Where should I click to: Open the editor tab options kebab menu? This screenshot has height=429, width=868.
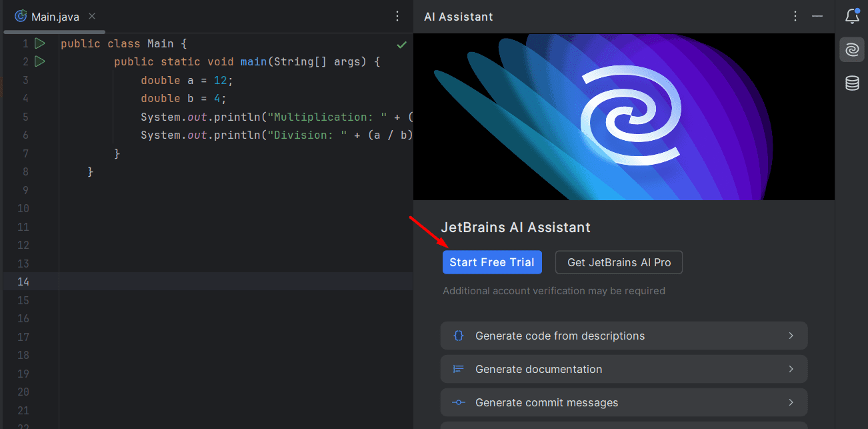pyautogui.click(x=397, y=16)
